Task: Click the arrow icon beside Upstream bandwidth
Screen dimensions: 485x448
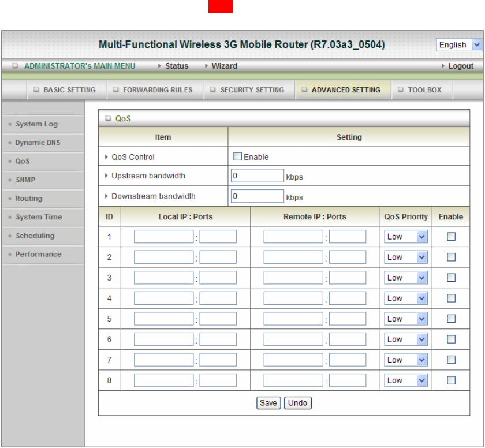Action: pos(106,176)
